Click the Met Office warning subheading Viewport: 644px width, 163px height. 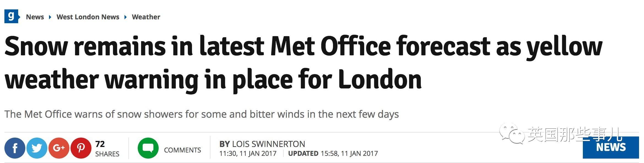(202, 114)
